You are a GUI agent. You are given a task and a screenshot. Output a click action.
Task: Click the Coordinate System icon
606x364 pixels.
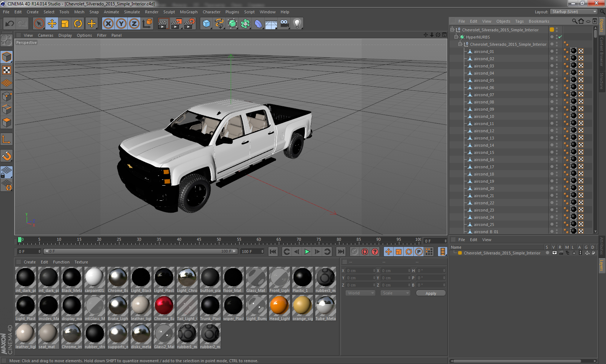[148, 24]
